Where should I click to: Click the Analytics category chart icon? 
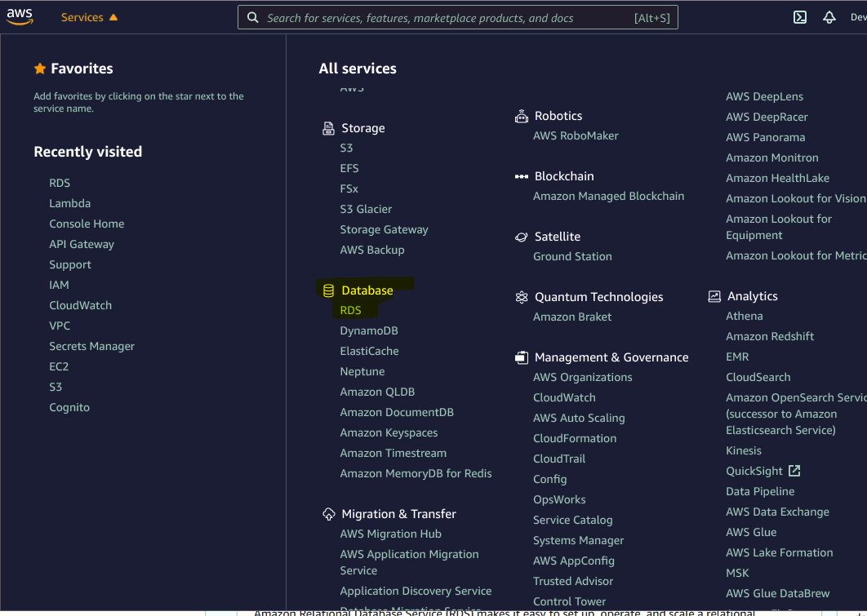tap(714, 295)
